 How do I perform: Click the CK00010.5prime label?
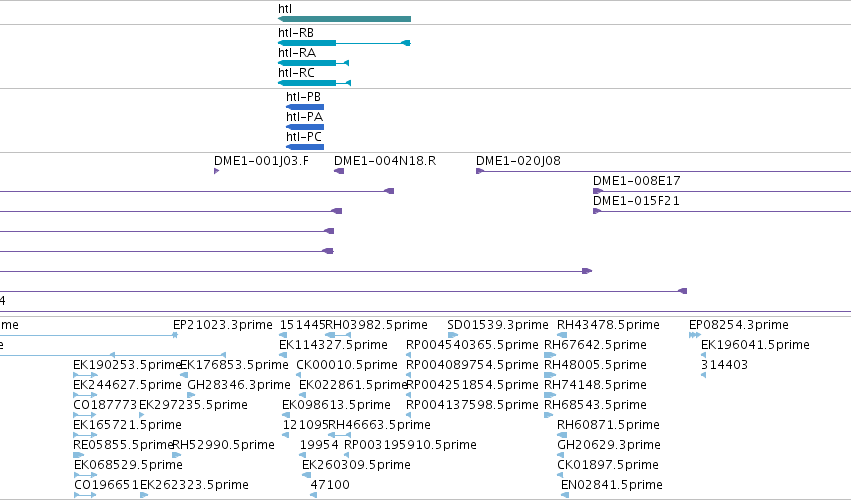[x=347, y=365]
